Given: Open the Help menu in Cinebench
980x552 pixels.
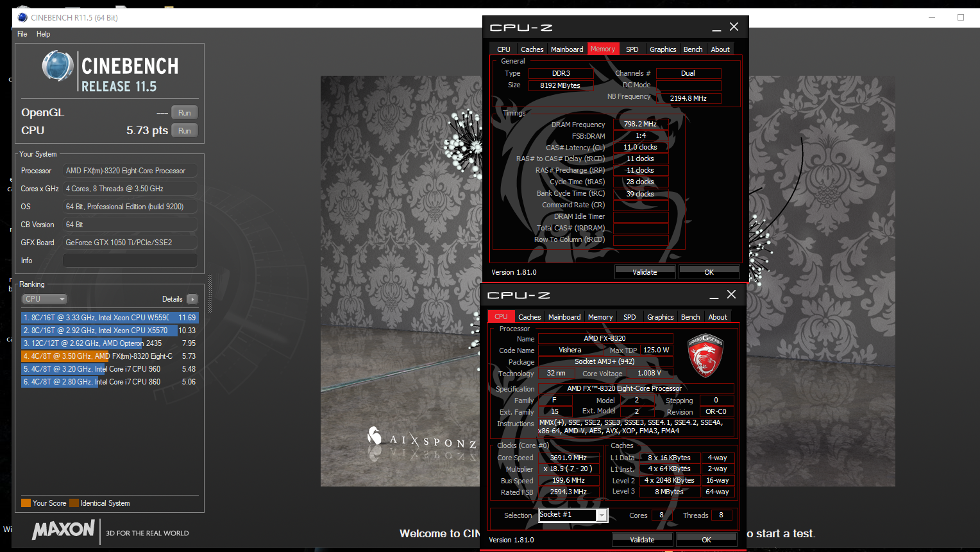Looking at the screenshot, I should 43,34.
